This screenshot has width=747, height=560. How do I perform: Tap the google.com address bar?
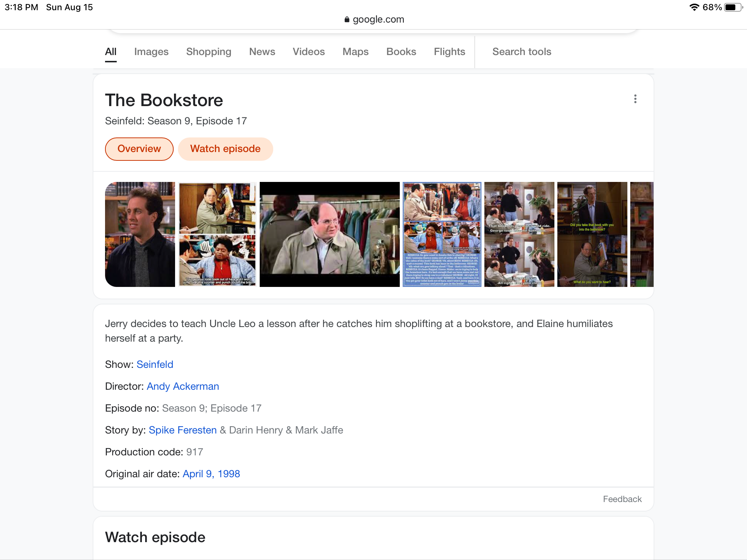374,20
